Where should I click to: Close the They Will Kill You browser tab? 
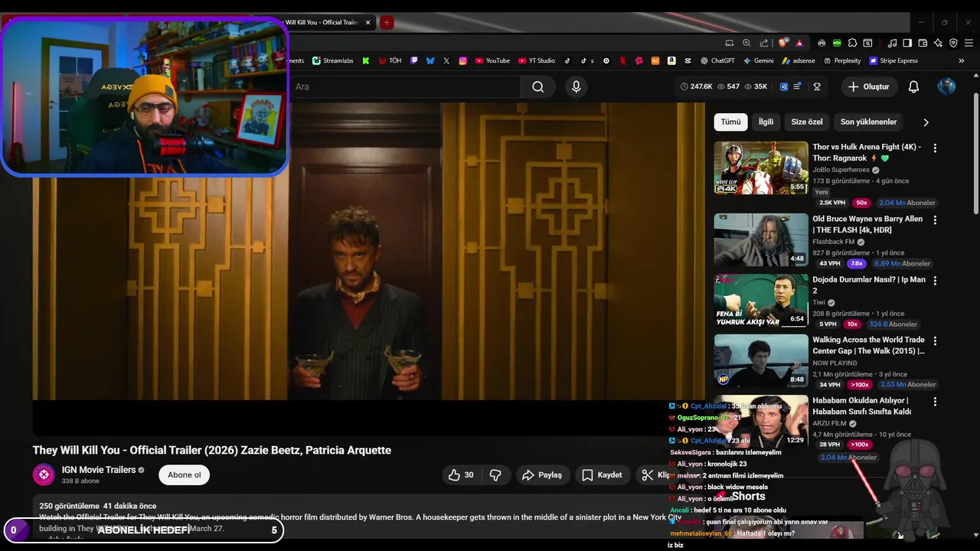[x=368, y=22]
